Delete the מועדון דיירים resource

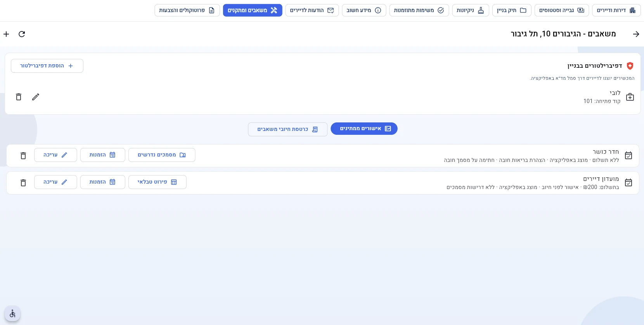pyautogui.click(x=23, y=182)
